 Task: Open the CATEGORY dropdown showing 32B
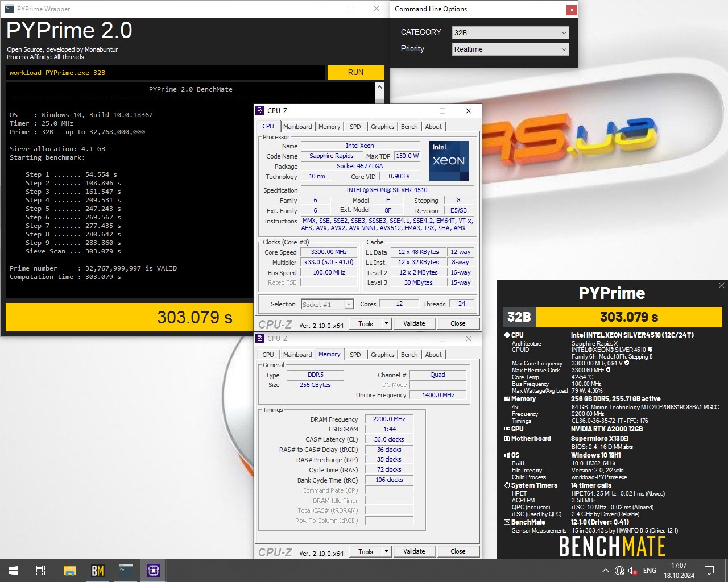pos(510,32)
